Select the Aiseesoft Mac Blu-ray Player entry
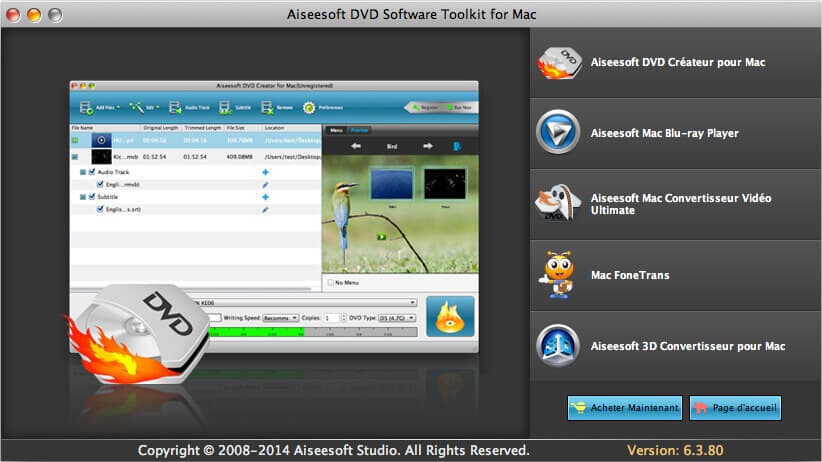This screenshot has height=462, width=822. click(x=676, y=133)
